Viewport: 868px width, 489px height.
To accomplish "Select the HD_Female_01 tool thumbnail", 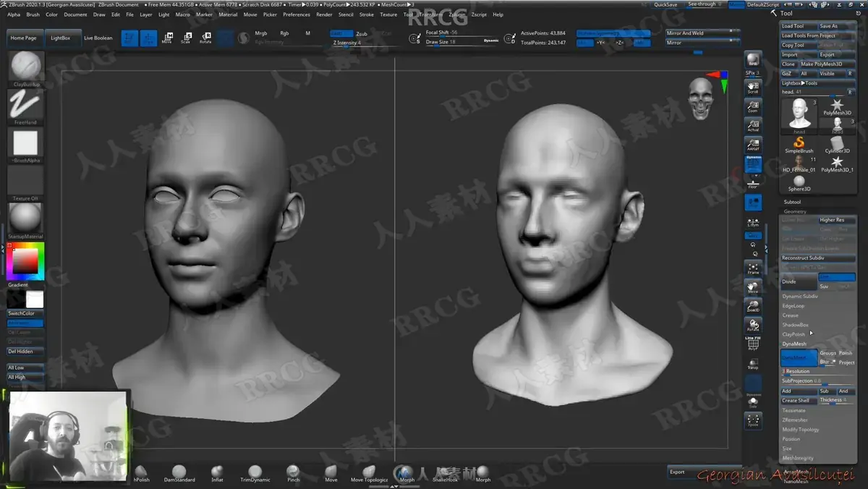I will (x=799, y=165).
